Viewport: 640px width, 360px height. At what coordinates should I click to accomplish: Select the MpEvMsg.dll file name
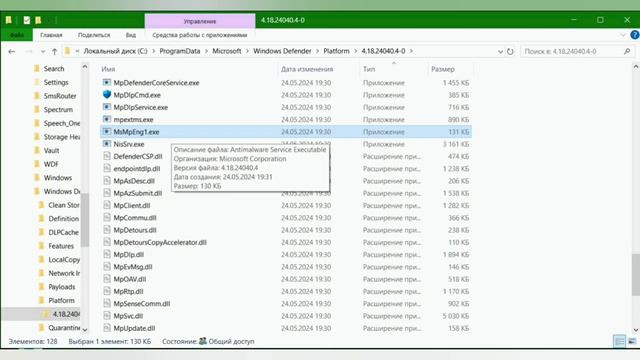[133, 267]
